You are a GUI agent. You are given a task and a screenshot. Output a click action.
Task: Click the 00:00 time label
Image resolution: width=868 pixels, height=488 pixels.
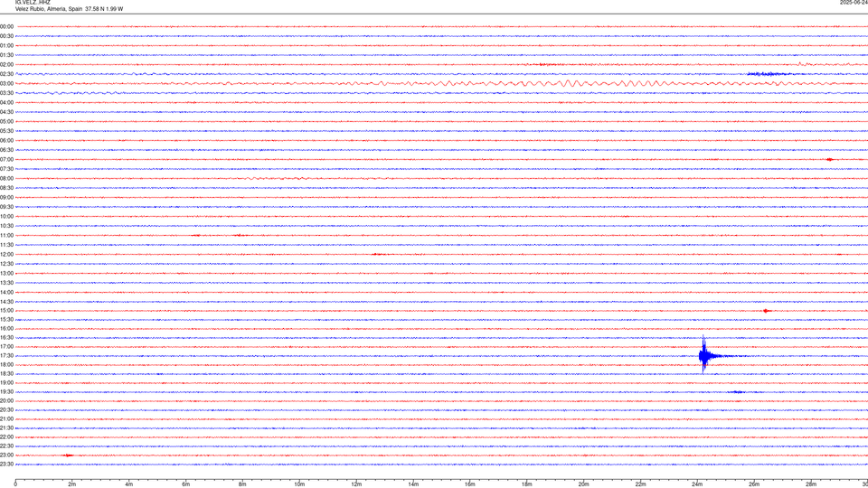6,26
